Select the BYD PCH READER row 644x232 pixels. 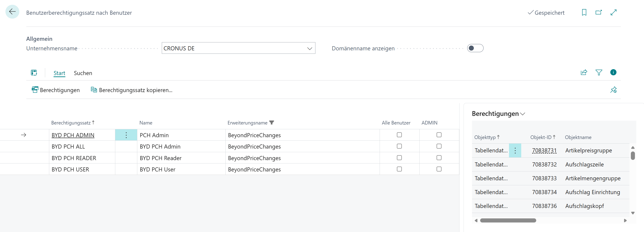click(229, 158)
